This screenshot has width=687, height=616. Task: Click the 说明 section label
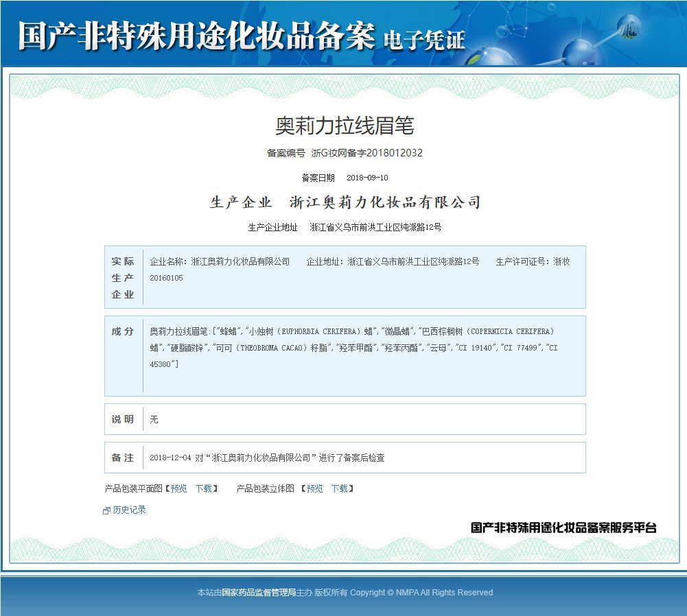point(123,419)
